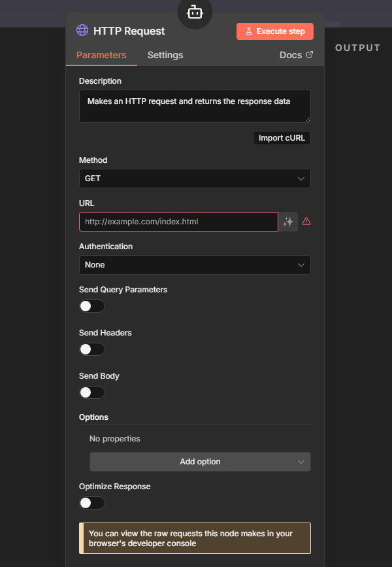Open the Add option dropdown
This screenshot has width=392, height=567.
[200, 462]
